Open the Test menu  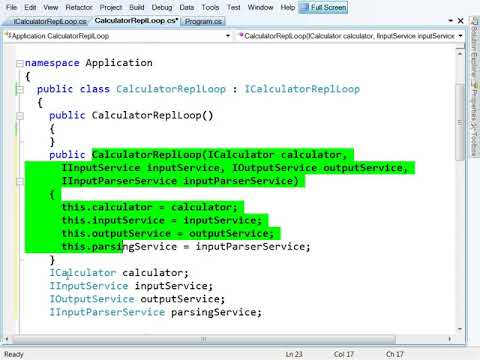pyautogui.click(x=234, y=7)
